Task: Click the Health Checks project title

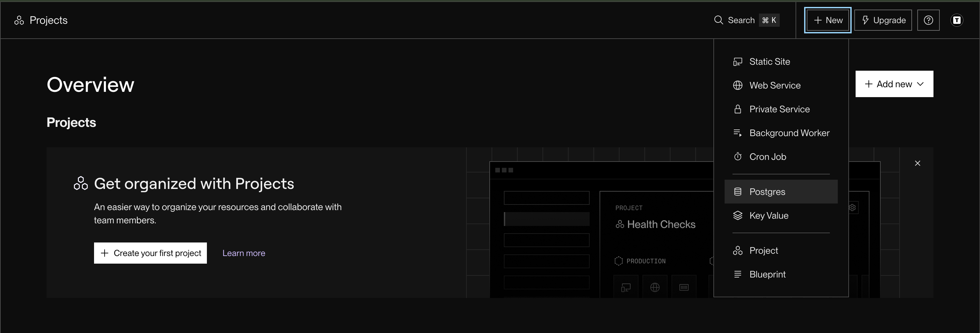Action: [661, 224]
